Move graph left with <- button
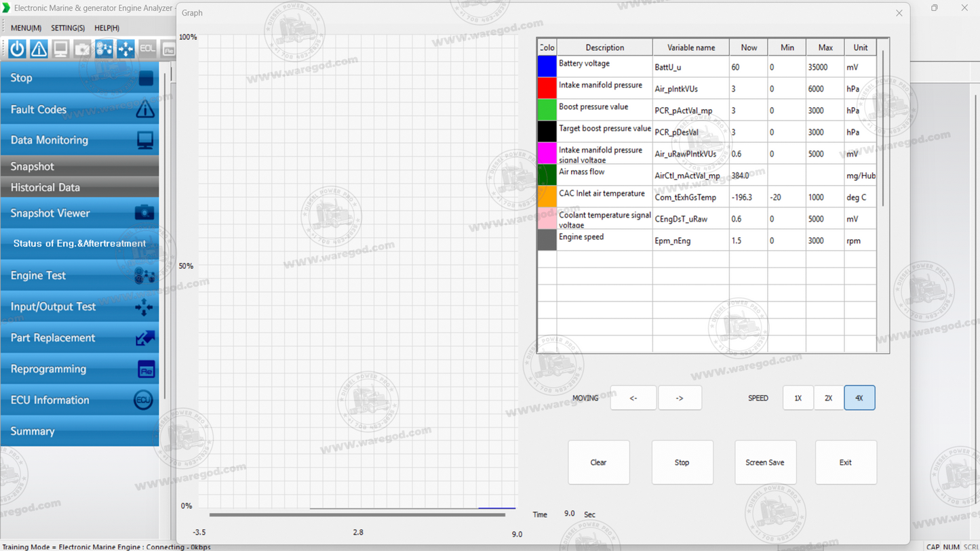This screenshot has height=551, width=980. pos(633,398)
